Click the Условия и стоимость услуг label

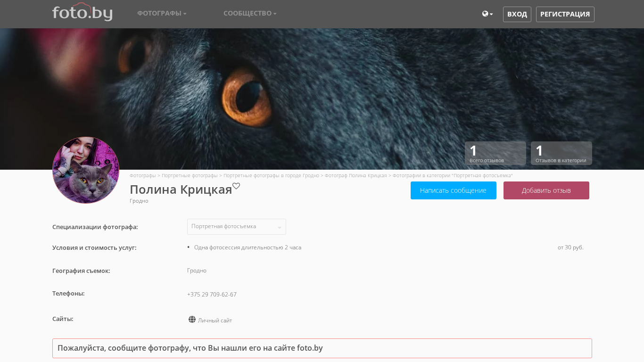click(x=94, y=247)
